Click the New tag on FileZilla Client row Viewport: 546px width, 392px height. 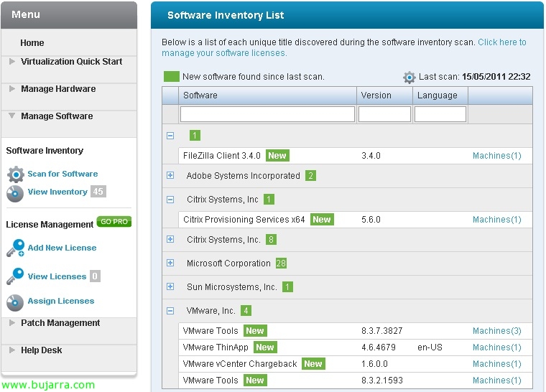[277, 156]
